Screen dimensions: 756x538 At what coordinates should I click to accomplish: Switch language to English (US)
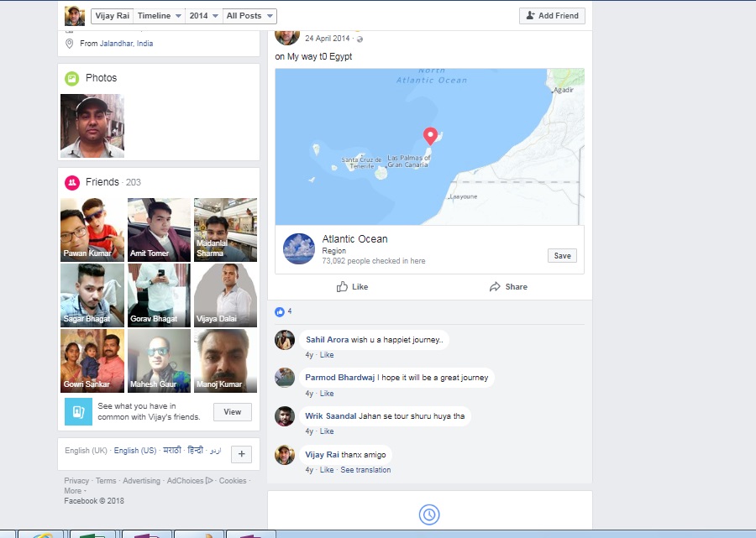135,451
